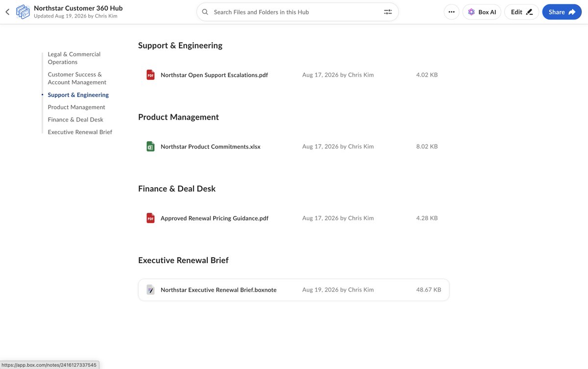The image size is (588, 369).
Task: Open Northstar Product Commitments.xlsx
Action: 211,147
